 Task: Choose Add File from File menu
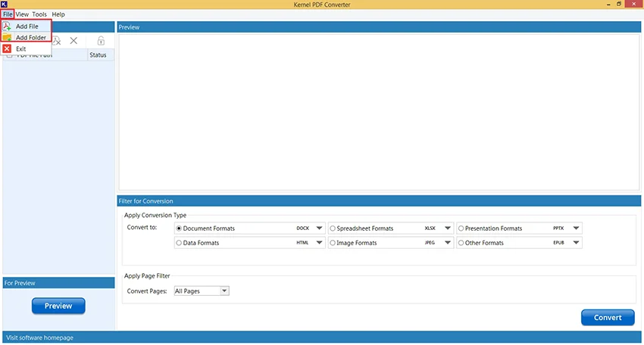point(27,26)
